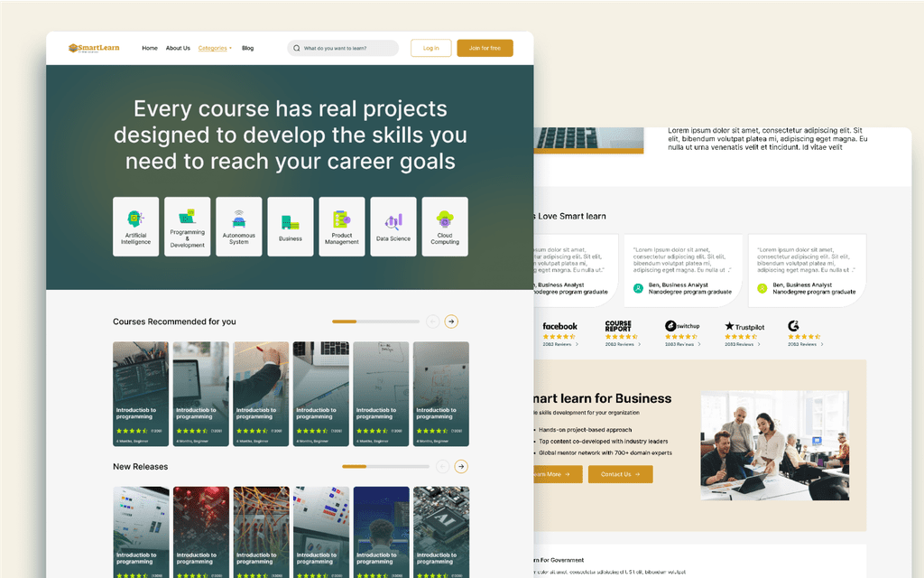Go to previous New Releases slide
The image size is (924, 578).
click(442, 467)
